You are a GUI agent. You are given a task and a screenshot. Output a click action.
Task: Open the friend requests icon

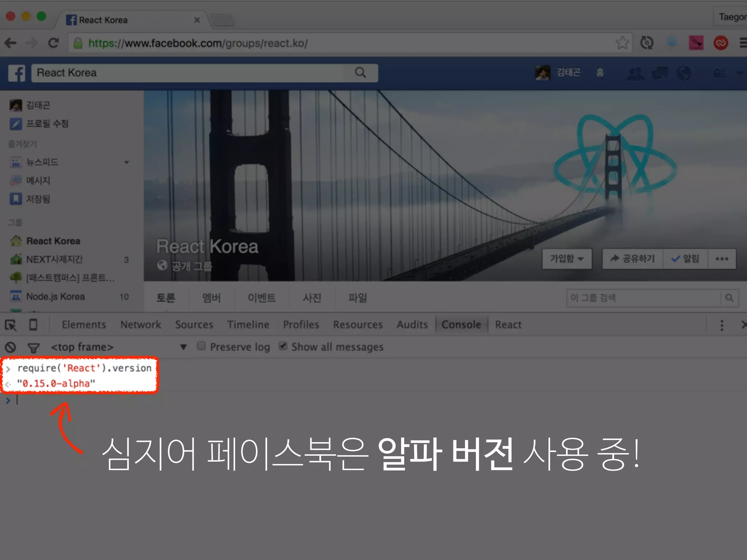[x=635, y=73]
